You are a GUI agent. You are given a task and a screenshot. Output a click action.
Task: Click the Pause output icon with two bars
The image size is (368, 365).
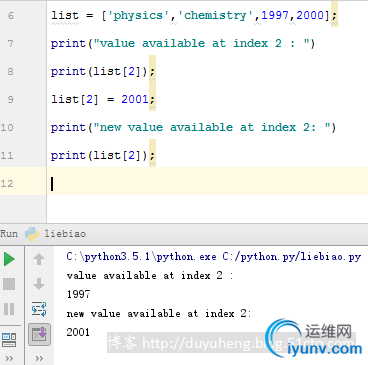9,309
